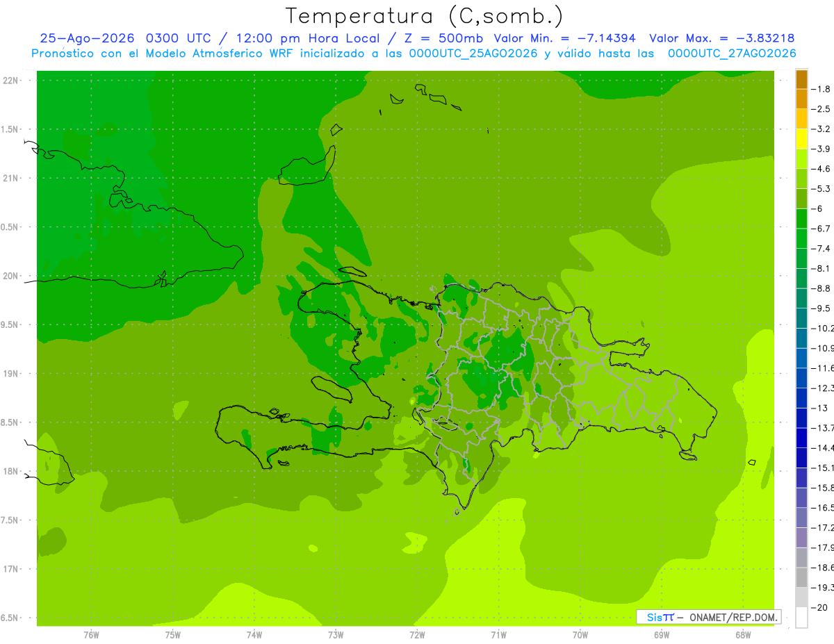
Task: Click the "-3.2" colorbar value
Action: [x=821, y=129]
